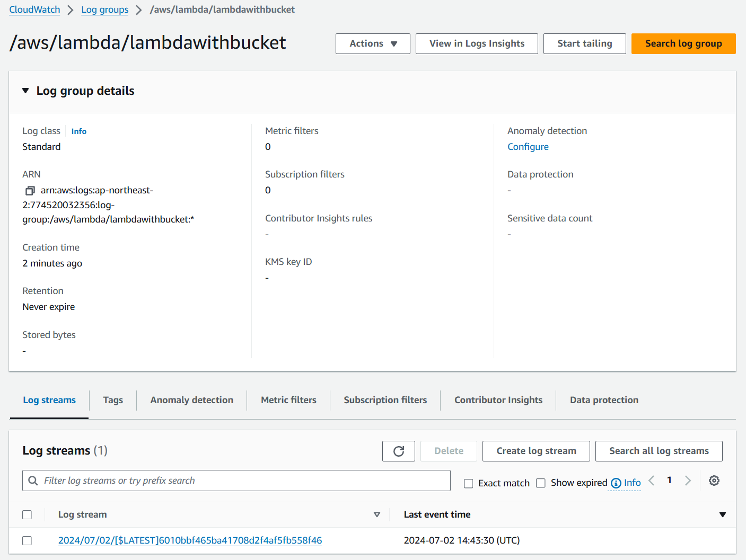Click the Standard log class value
Image resolution: width=746 pixels, height=560 pixels.
pyautogui.click(x=41, y=147)
